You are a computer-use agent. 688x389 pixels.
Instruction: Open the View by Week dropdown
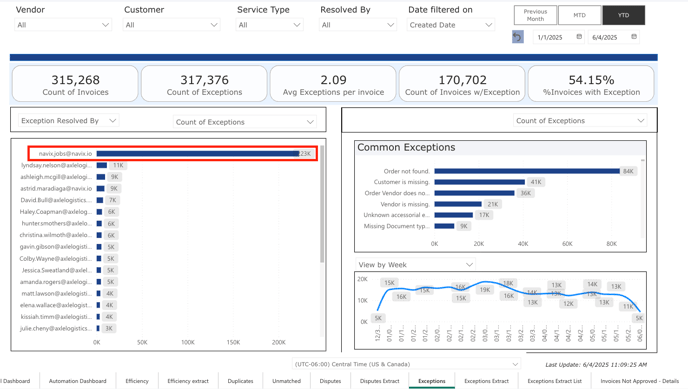pyautogui.click(x=415, y=264)
